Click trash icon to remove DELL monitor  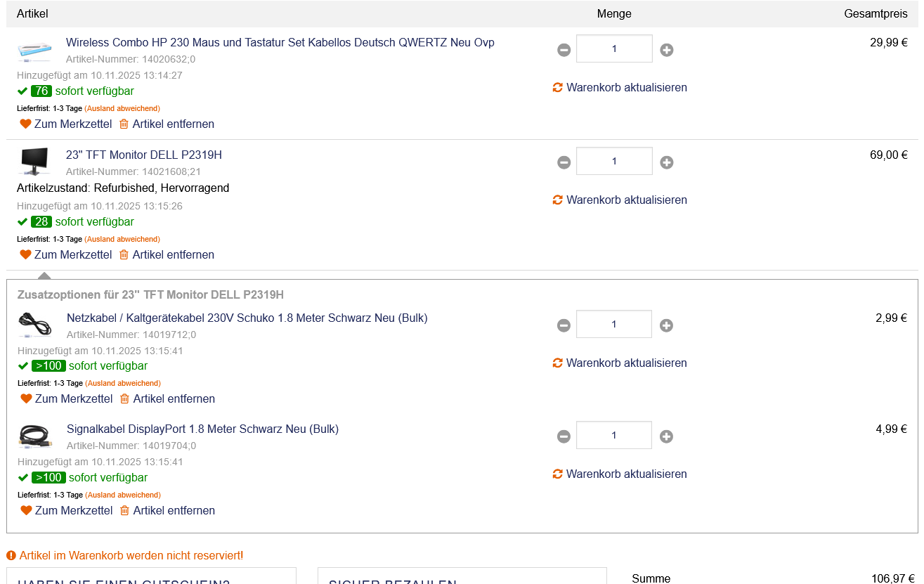tap(124, 254)
